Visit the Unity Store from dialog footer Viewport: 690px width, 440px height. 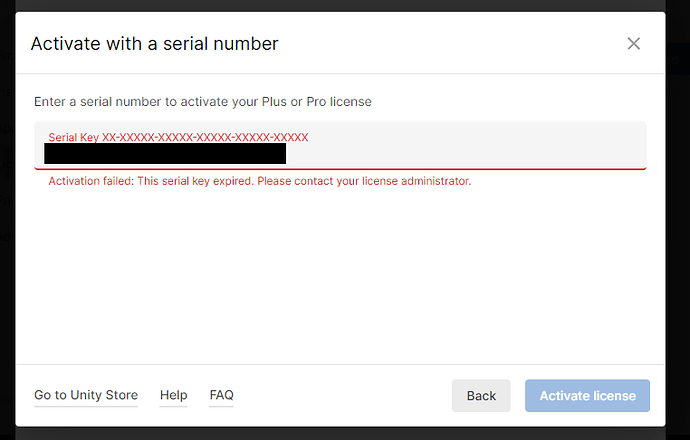point(86,395)
